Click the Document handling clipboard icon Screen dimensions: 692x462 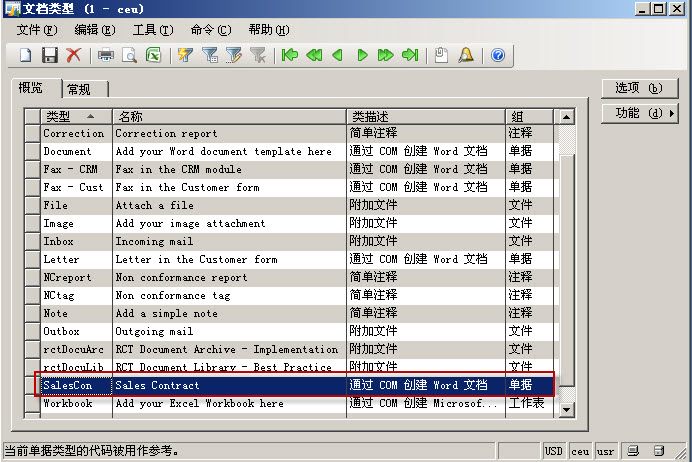pyautogui.click(x=441, y=55)
